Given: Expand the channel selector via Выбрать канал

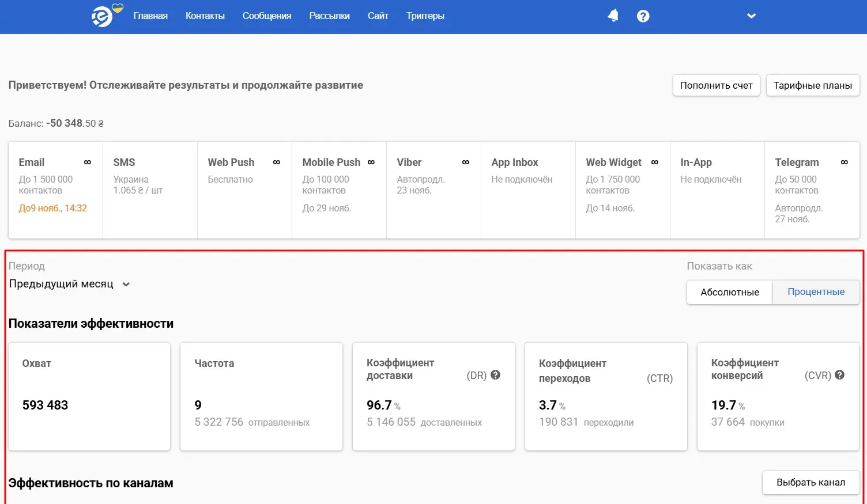Looking at the screenshot, I should [810, 482].
